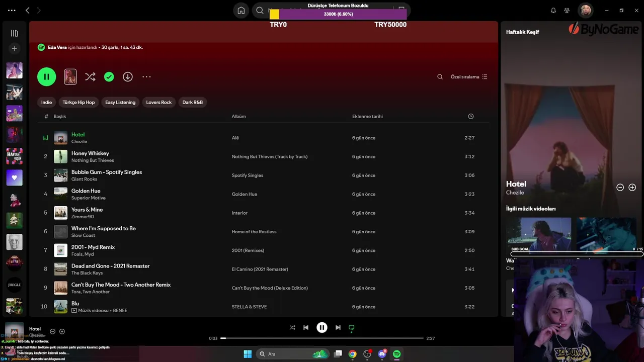Click the plus icon beside Hotel in right panel

click(632, 187)
